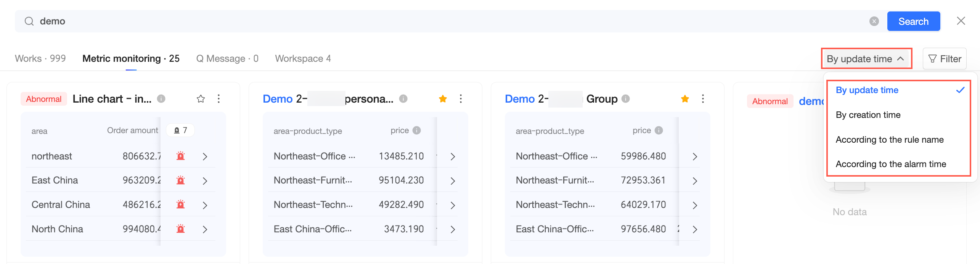Open more options on Demo 2 Group card
The width and height of the screenshot is (980, 264).
click(x=703, y=99)
